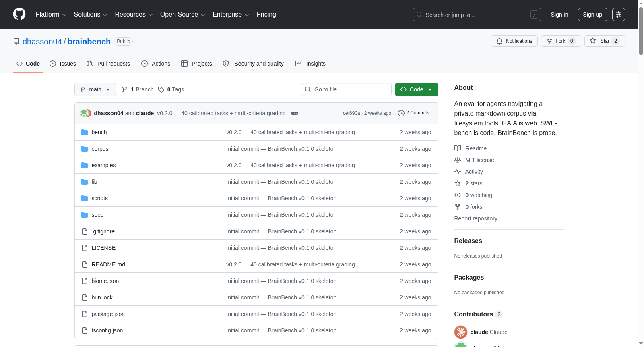644x347 pixels.
Task: Click the bun.lock file icon
Action: pyautogui.click(x=85, y=297)
